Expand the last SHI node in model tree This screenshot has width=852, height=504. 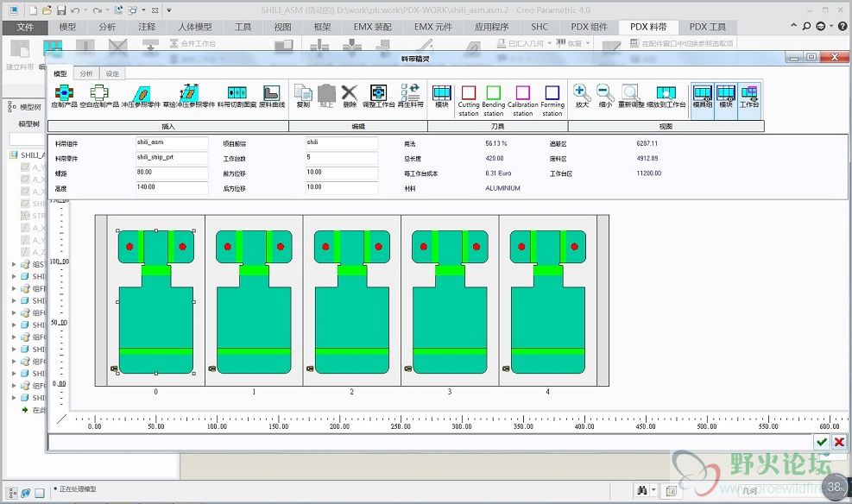coord(13,398)
